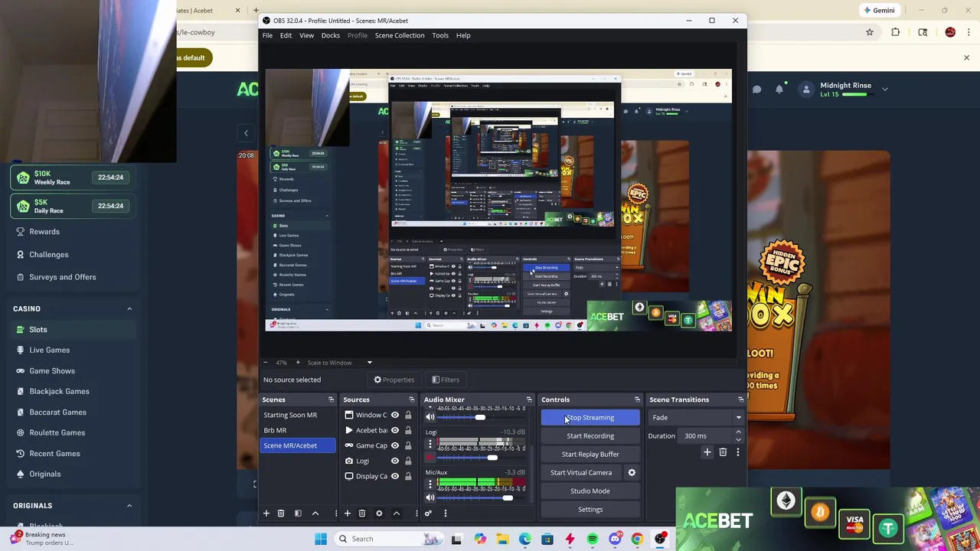Open the Scale to Window dropdown
This screenshot has height=551, width=980.
click(338, 363)
